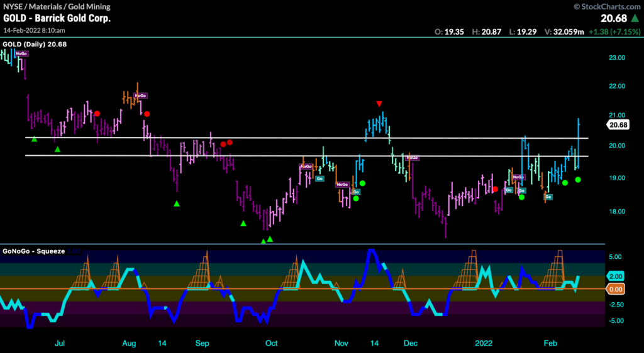Image resolution: width=644 pixels, height=353 pixels.
Task: Click the low value L: 19.29
Action: [523, 32]
